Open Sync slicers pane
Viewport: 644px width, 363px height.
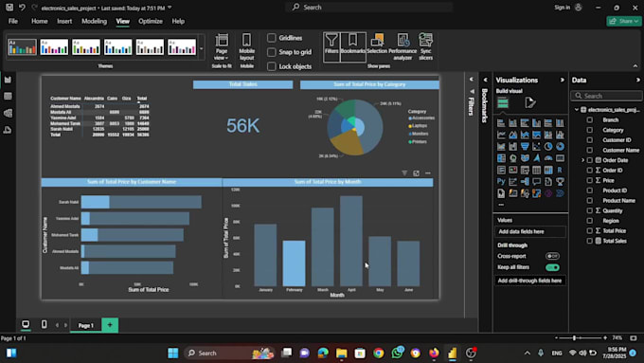coord(425,46)
